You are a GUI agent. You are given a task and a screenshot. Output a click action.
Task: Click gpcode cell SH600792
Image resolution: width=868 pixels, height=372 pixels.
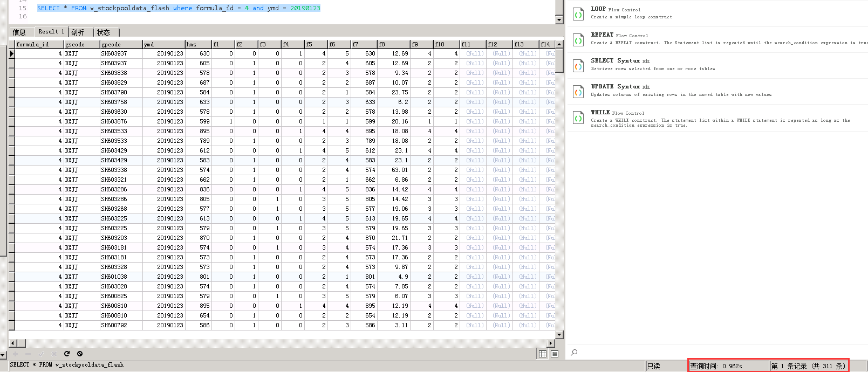pos(121,325)
